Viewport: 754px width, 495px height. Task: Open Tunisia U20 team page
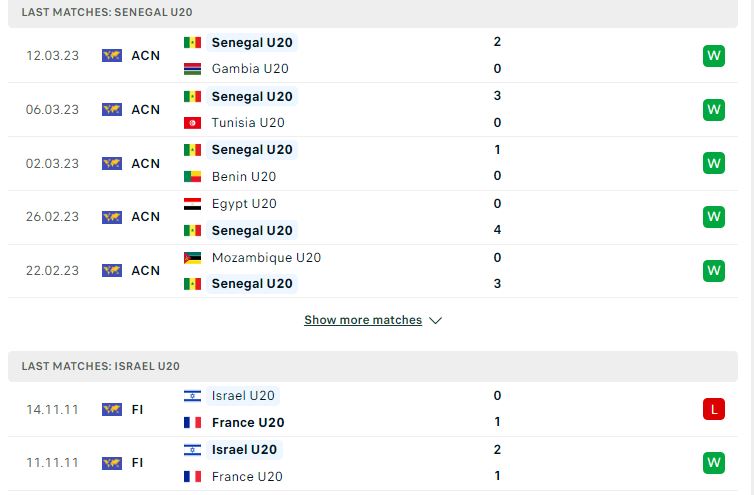(248, 123)
